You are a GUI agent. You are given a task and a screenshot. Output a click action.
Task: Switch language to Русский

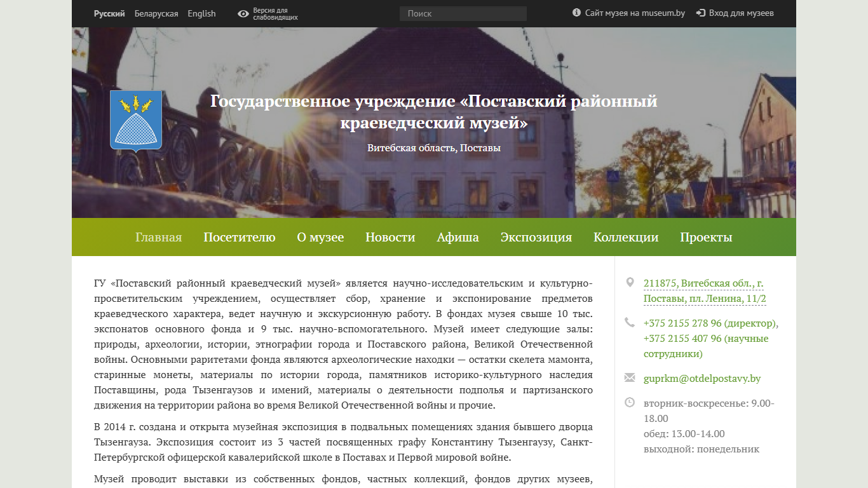[x=109, y=13]
